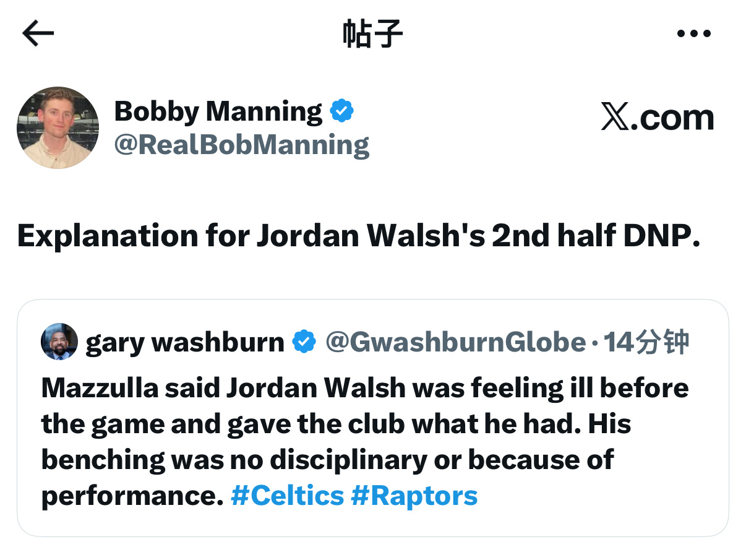Screen dimensions: 746x560
Task: Open the @RealBobManning handle
Action: (242, 145)
